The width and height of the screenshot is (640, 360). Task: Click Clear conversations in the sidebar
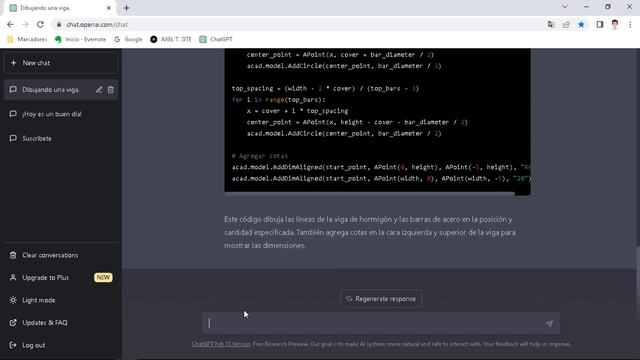(61, 255)
